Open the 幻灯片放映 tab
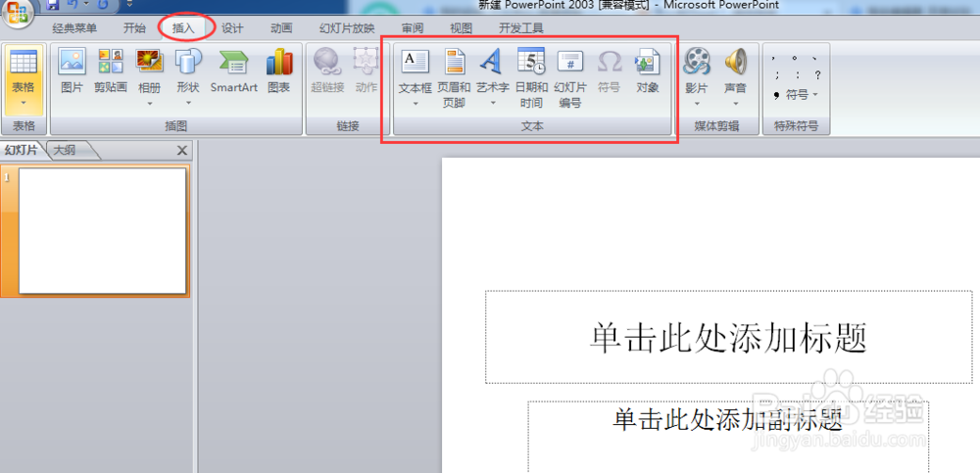980x473 pixels. [347, 28]
